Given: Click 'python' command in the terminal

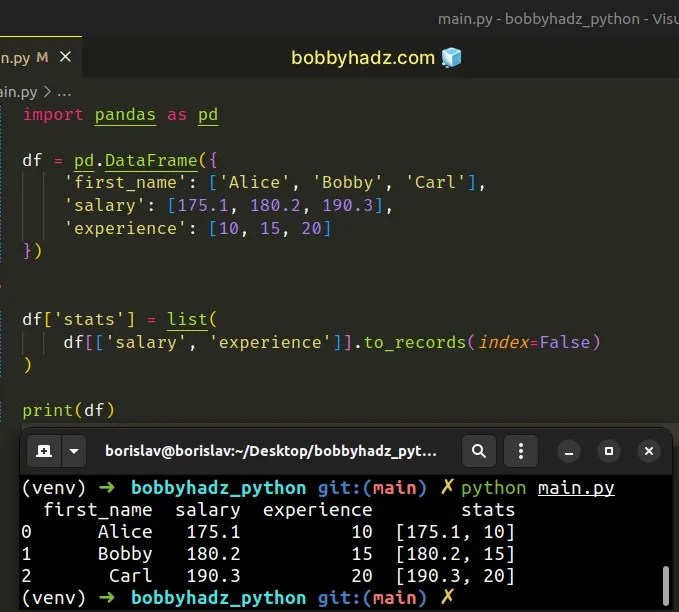Looking at the screenshot, I should pyautogui.click(x=494, y=489).
